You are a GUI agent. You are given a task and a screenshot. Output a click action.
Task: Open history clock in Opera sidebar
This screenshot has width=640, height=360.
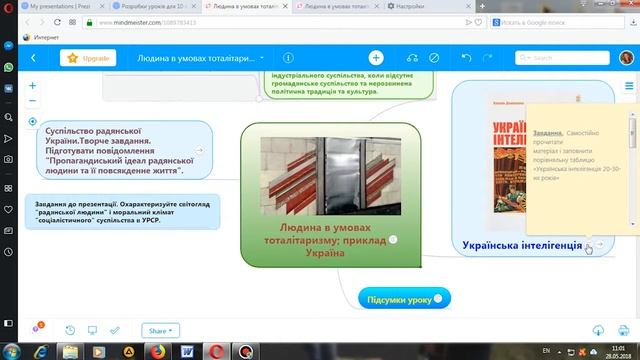point(9,252)
